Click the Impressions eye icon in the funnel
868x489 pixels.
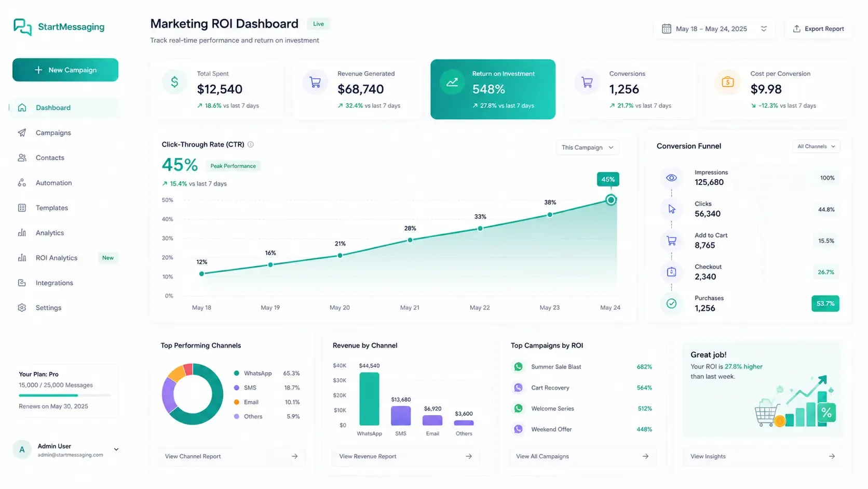(x=671, y=178)
